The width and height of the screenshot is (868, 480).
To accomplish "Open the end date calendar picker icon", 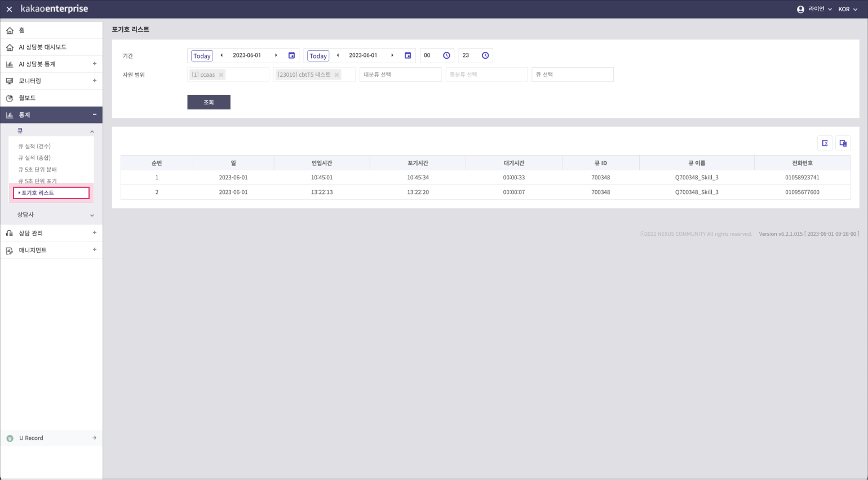I will 408,55.
